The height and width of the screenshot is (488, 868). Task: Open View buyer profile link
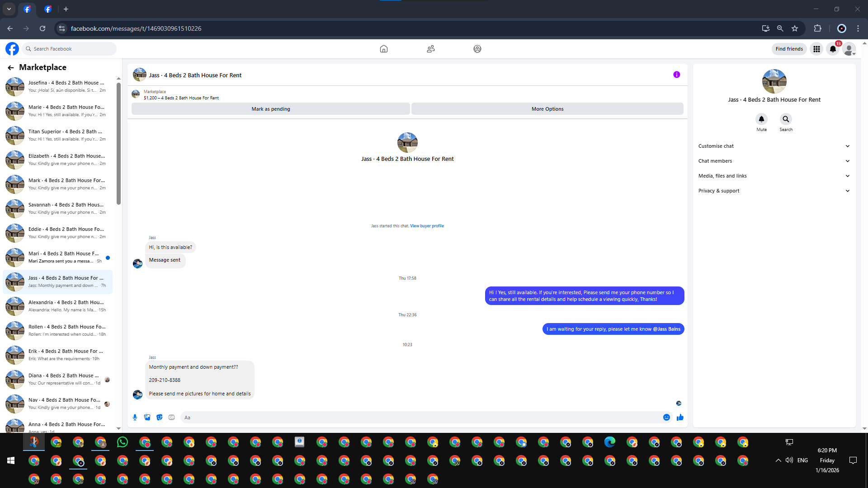[x=427, y=226]
